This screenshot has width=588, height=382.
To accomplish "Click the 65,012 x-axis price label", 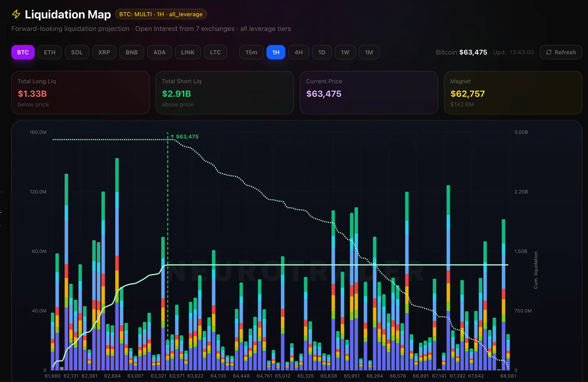I will point(283,376).
